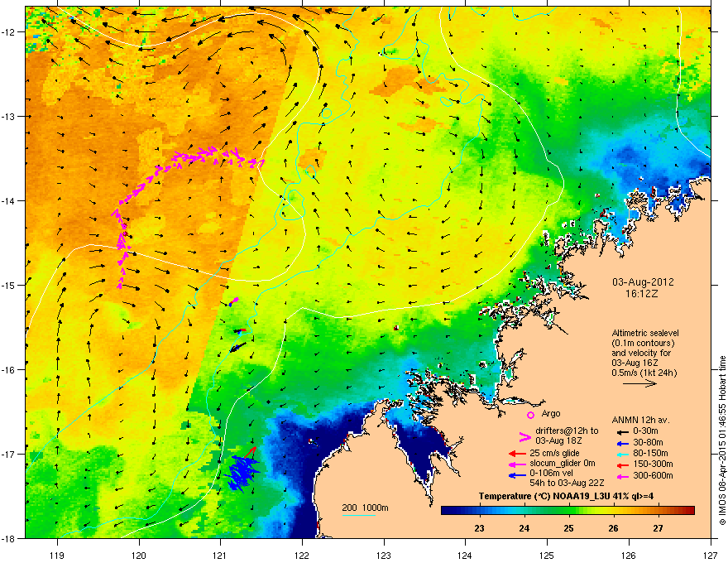Click the magenta 300-600m ANMN arrow

(622, 476)
